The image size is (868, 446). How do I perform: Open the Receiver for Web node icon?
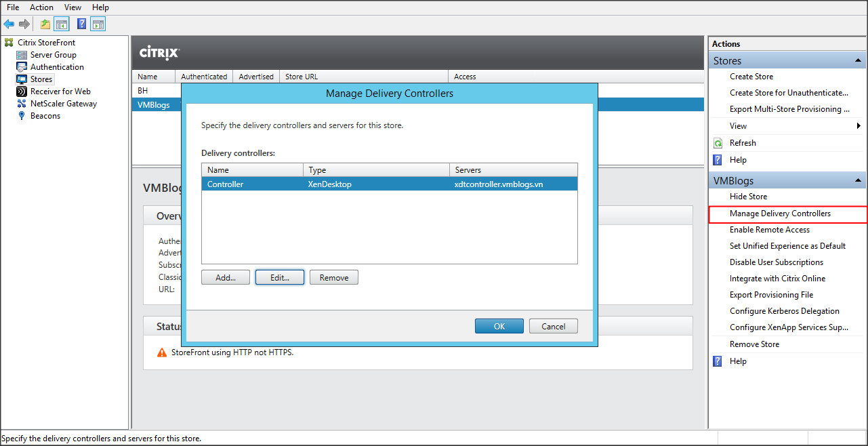click(x=22, y=92)
